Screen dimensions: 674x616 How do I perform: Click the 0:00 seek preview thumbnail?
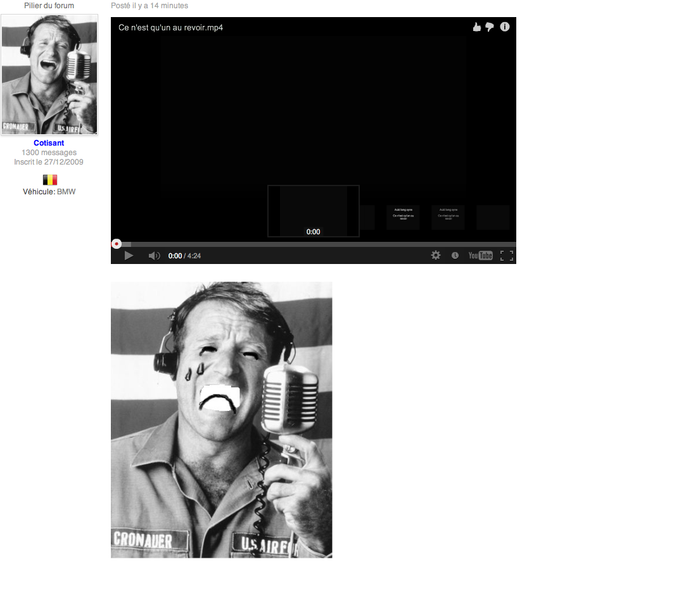[x=314, y=211]
